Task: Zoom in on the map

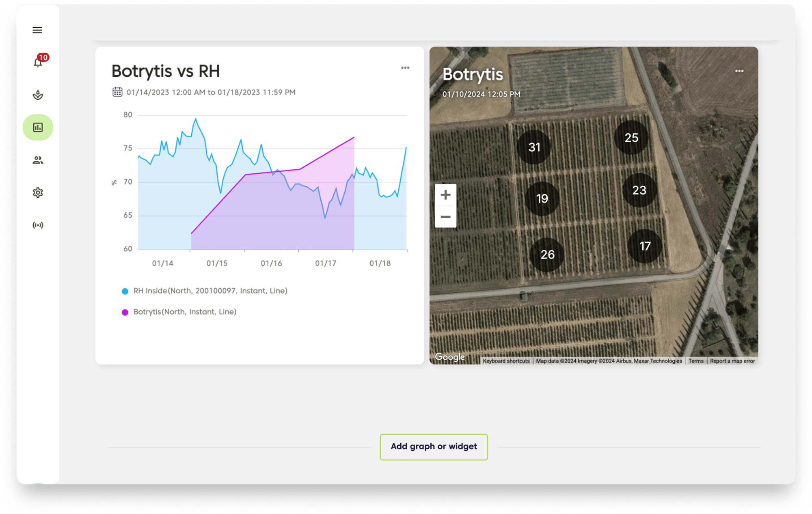Action: [445, 195]
